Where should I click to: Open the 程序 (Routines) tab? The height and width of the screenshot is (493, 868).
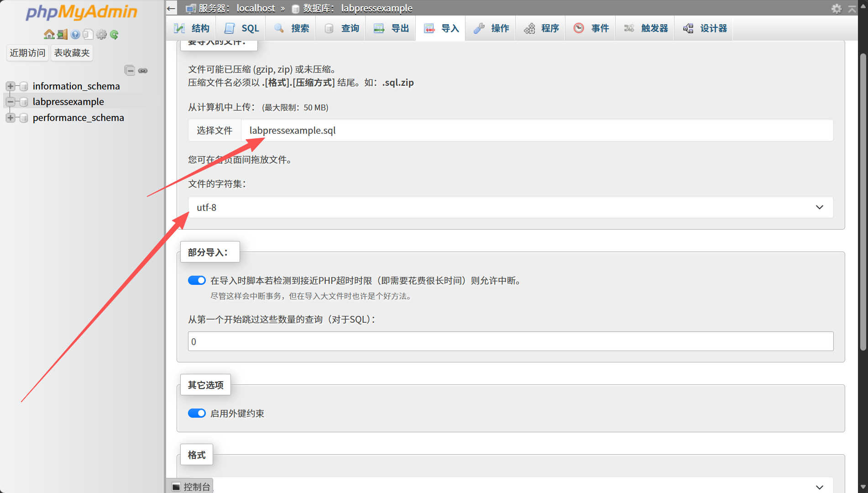pyautogui.click(x=541, y=28)
